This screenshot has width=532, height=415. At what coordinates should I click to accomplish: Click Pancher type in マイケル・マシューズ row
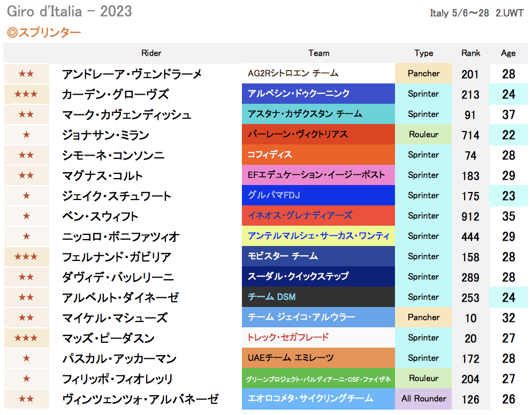coord(423,317)
